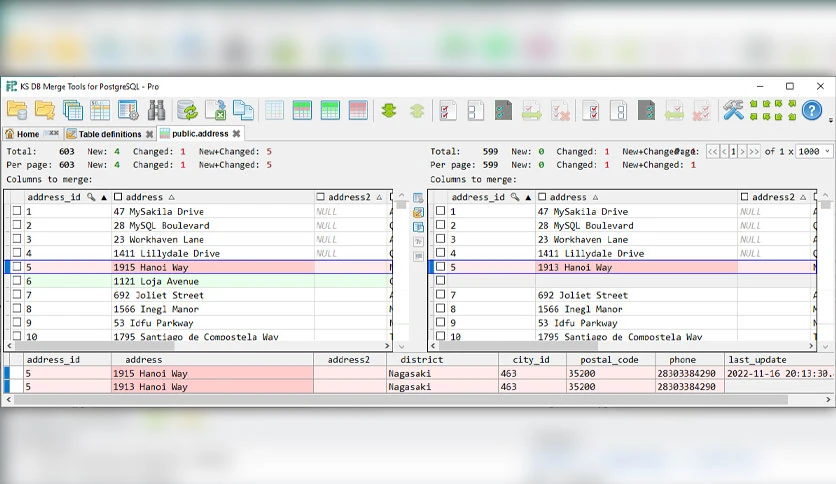The width and height of the screenshot is (836, 484).
Task: Select 692 Joliet Street in right grid
Action: 636,295
